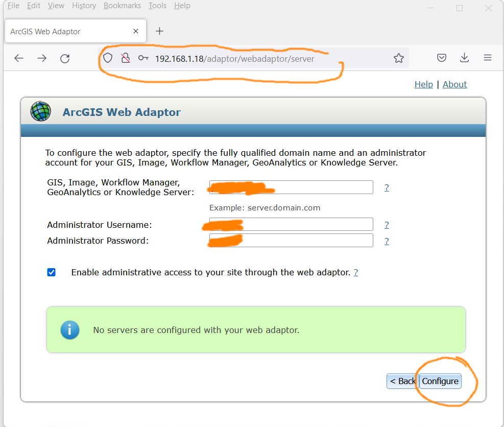The image size is (504, 427).
Task: Open help for administrative access option
Action: 356,272
